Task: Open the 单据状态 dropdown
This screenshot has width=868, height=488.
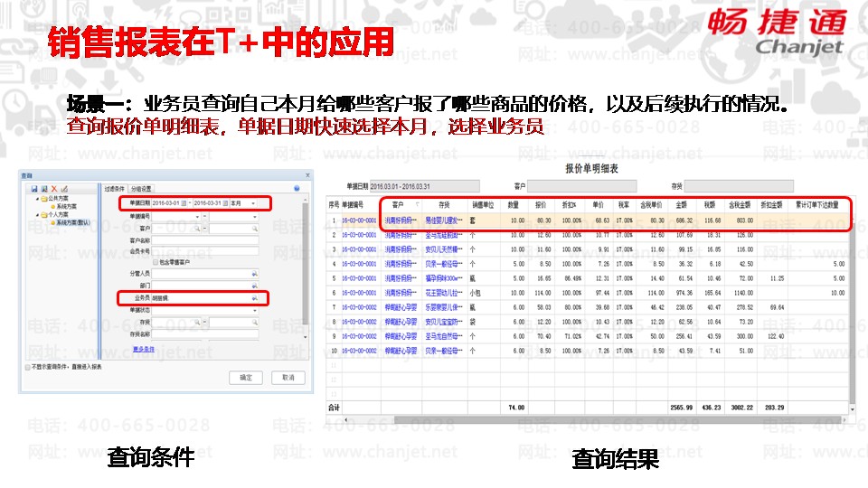Action: pos(255,310)
